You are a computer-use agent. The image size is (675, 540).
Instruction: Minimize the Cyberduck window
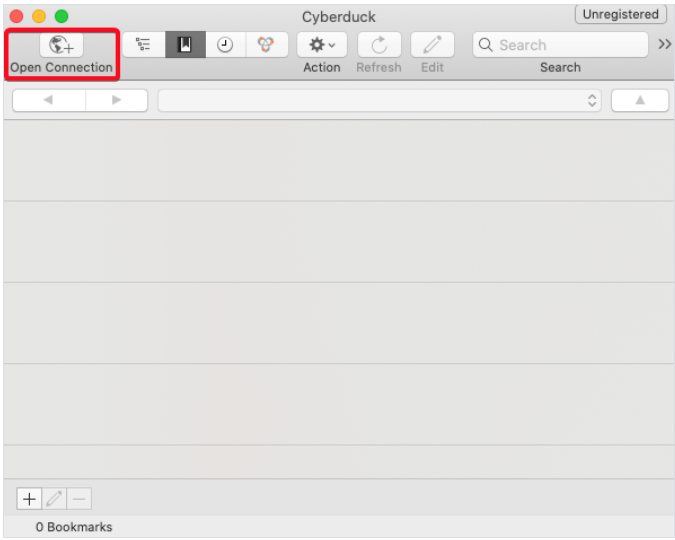39,16
